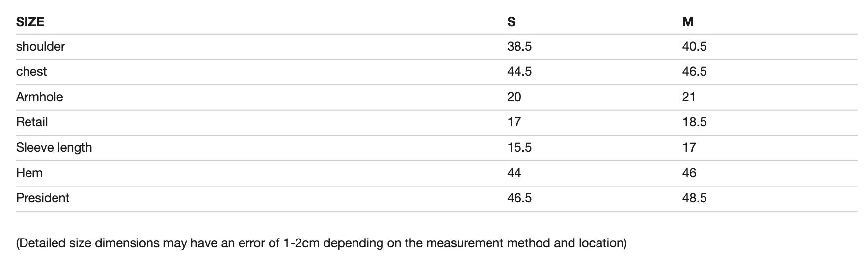868x266 pixels.
Task: Select the Retail row label
Action: click(32, 122)
